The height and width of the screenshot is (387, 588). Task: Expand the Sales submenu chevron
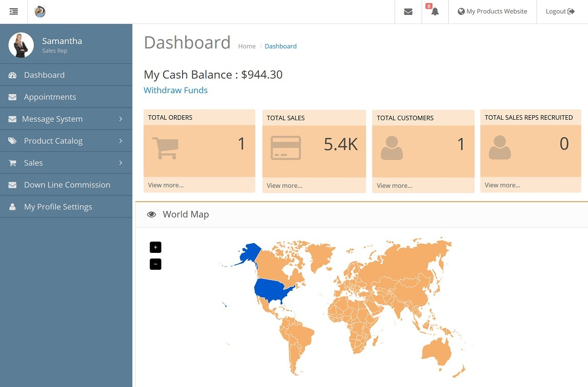tap(121, 162)
